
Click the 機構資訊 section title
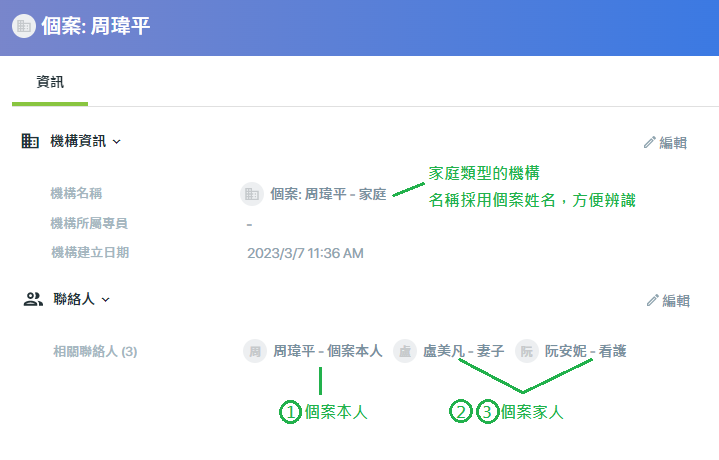point(78,141)
